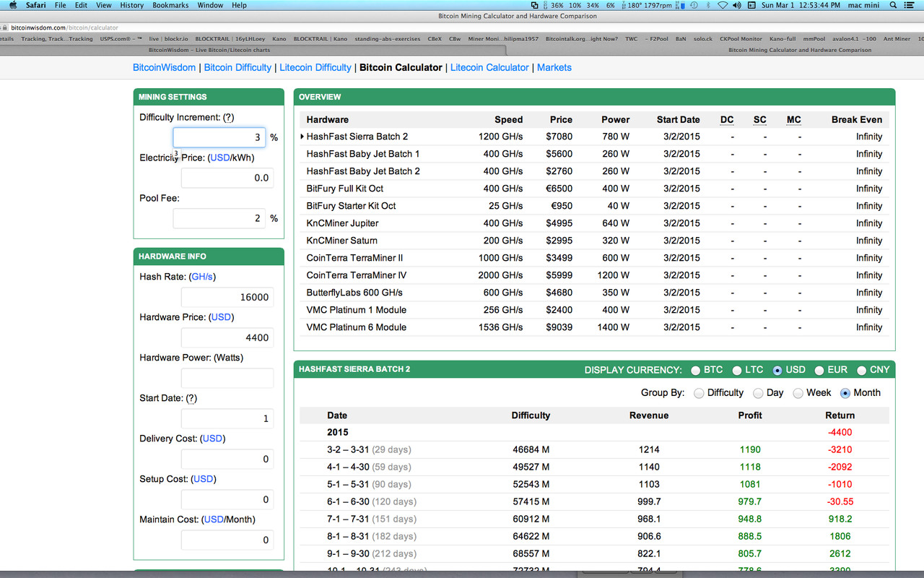924x578 pixels.
Task: Group results by Difficulty
Action: [x=699, y=393]
